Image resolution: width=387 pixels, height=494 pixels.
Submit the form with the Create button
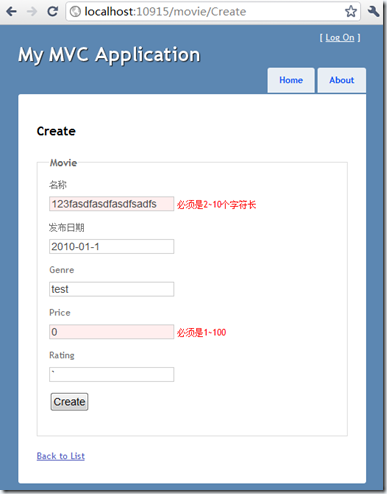coord(69,402)
